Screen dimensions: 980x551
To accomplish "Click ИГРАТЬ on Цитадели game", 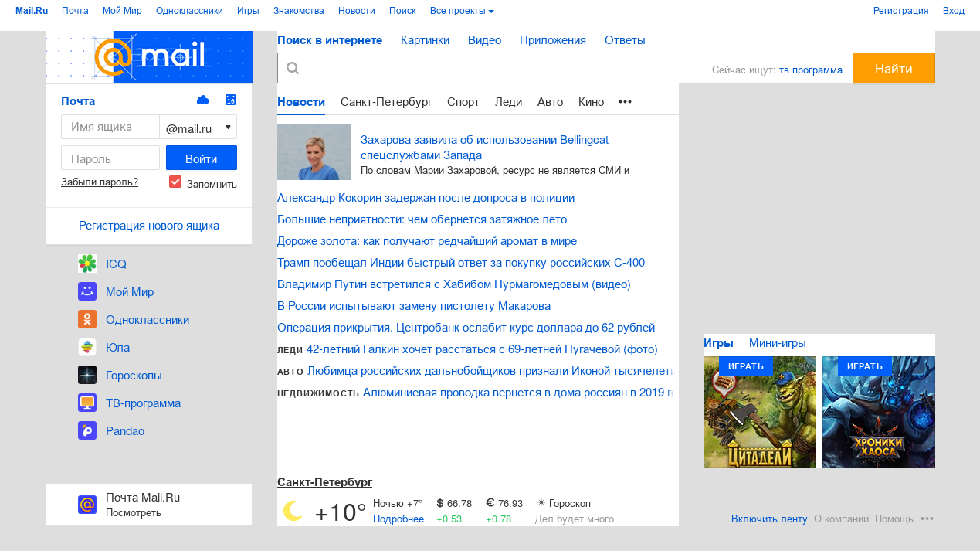I will click(x=746, y=366).
